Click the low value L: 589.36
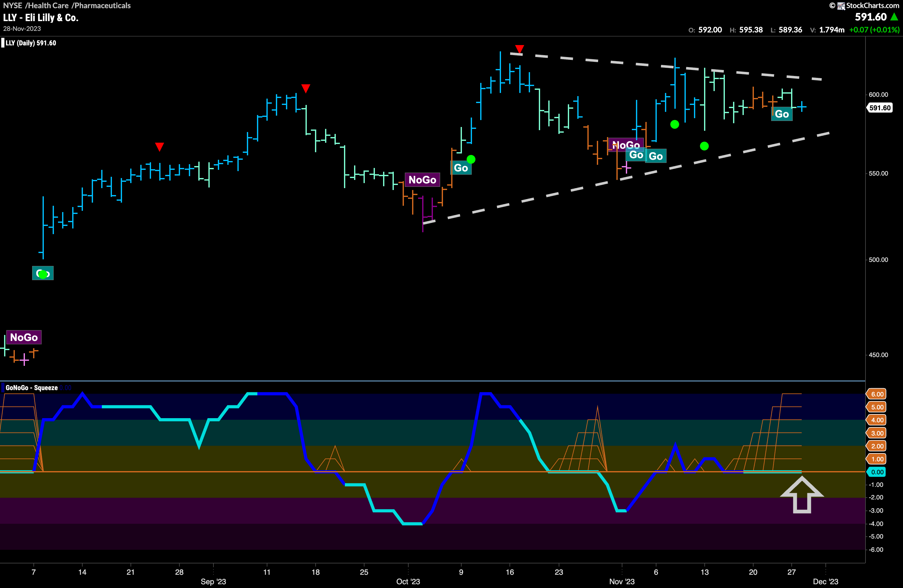Screen dimensions: 903x588 (786, 30)
